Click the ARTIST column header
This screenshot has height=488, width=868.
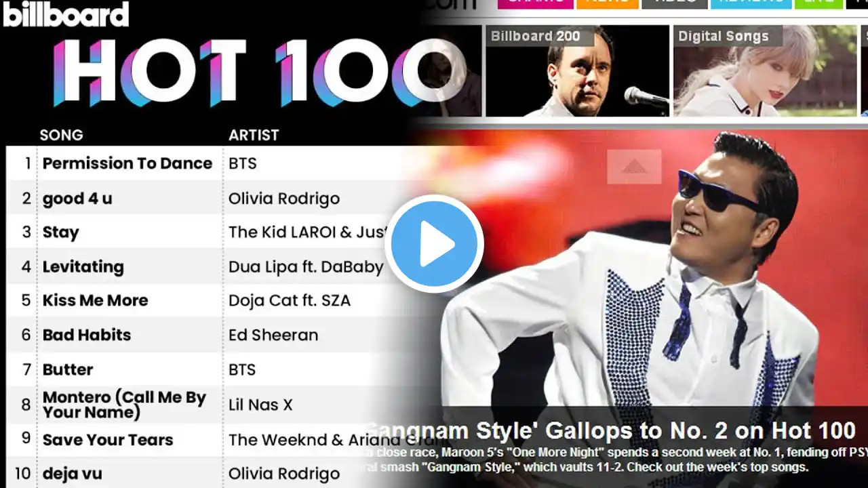[x=254, y=135]
